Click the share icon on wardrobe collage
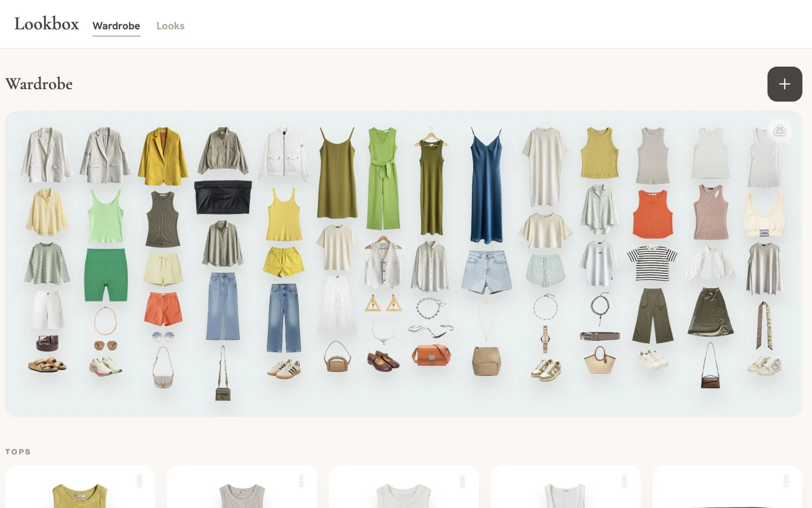The width and height of the screenshot is (812, 508). coord(780,130)
